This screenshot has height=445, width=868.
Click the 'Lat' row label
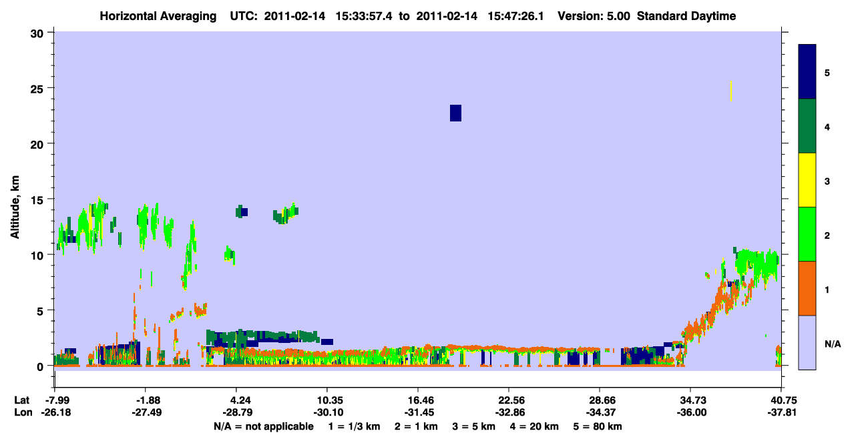(22, 400)
